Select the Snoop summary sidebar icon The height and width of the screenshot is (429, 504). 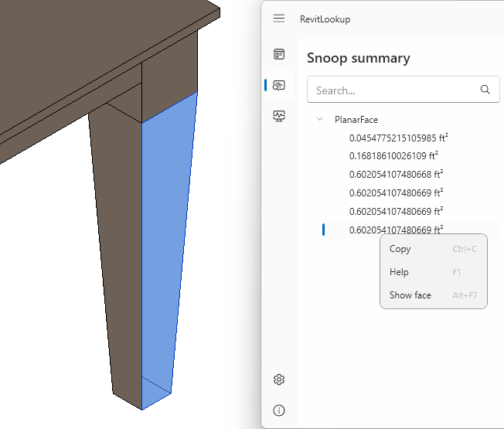(x=279, y=85)
